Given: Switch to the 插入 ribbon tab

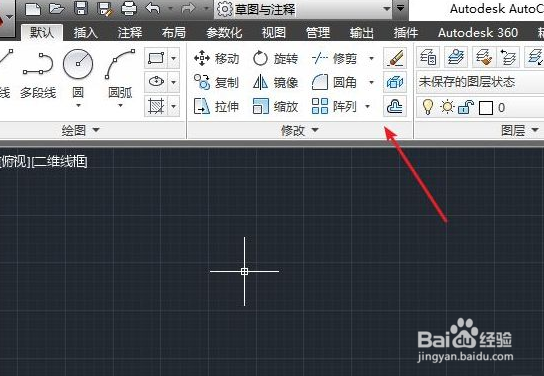Looking at the screenshot, I should [x=86, y=33].
